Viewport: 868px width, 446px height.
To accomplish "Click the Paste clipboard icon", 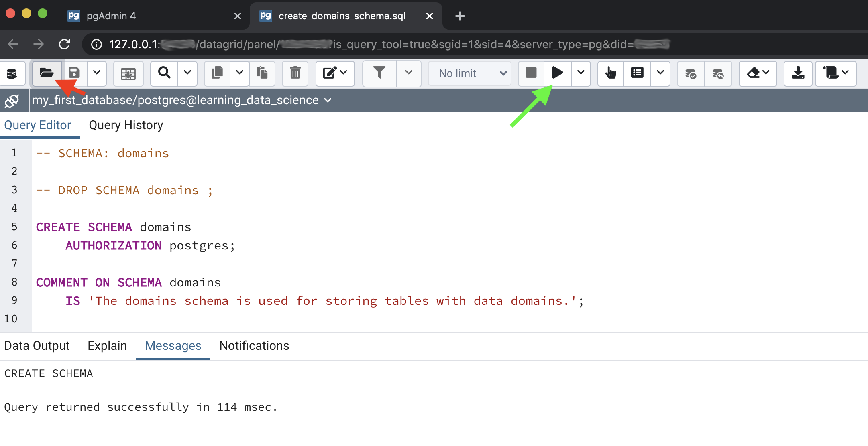I will (262, 73).
